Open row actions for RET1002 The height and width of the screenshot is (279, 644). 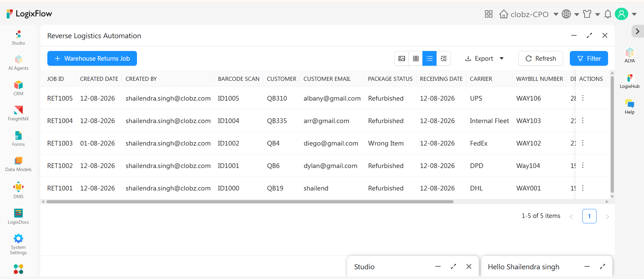pos(583,165)
